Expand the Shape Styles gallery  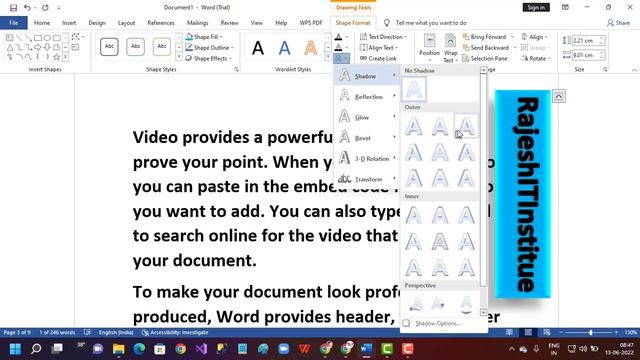click(179, 58)
